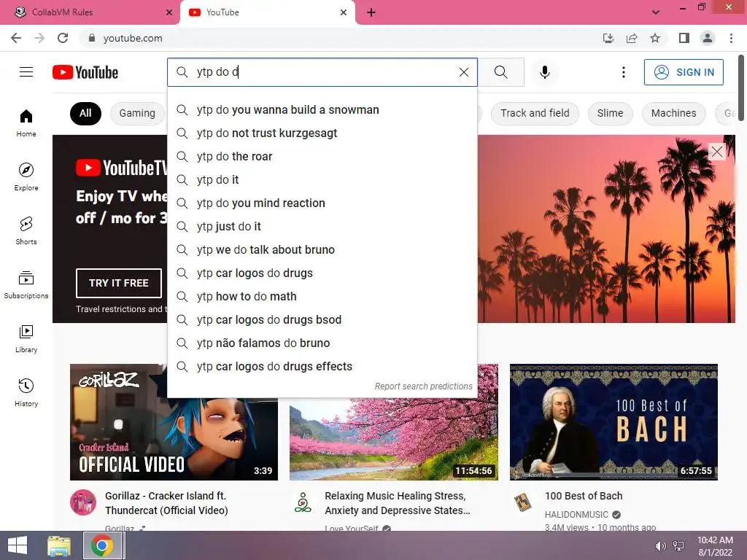Select the Gaming filter chip
The image size is (747, 560).
tap(137, 113)
